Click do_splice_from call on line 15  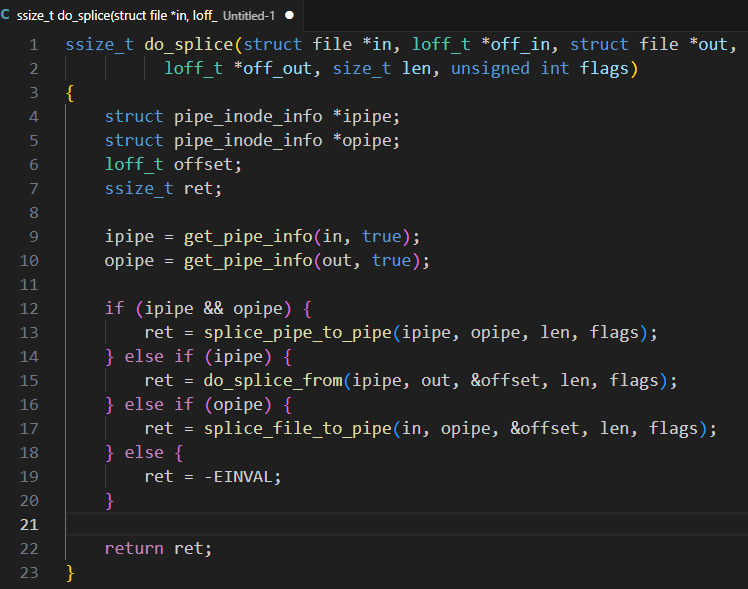coord(273,381)
